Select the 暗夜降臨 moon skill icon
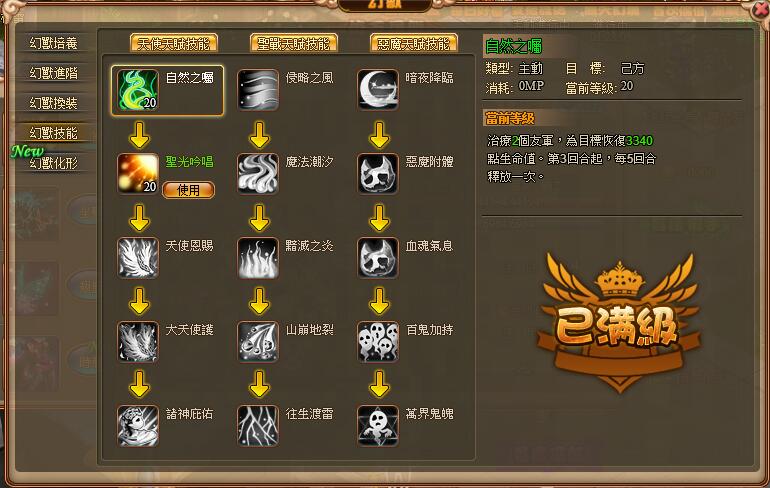 tap(378, 90)
